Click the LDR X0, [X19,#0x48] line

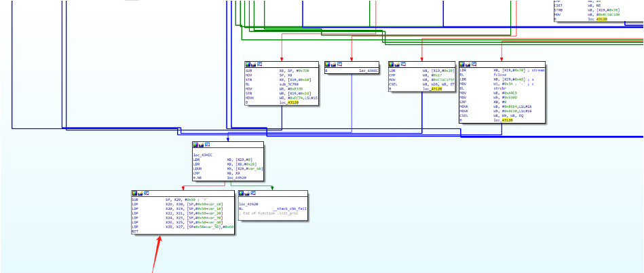(496, 79)
